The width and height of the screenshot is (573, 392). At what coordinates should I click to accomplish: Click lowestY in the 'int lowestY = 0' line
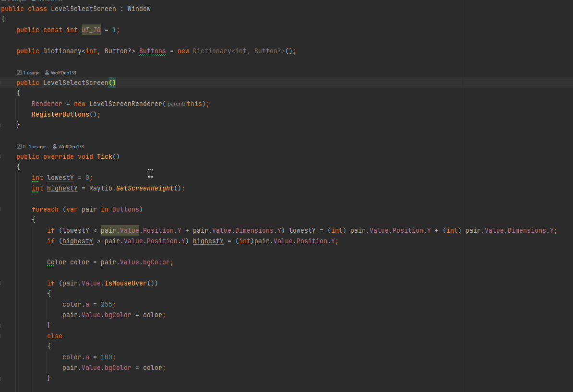tap(60, 178)
